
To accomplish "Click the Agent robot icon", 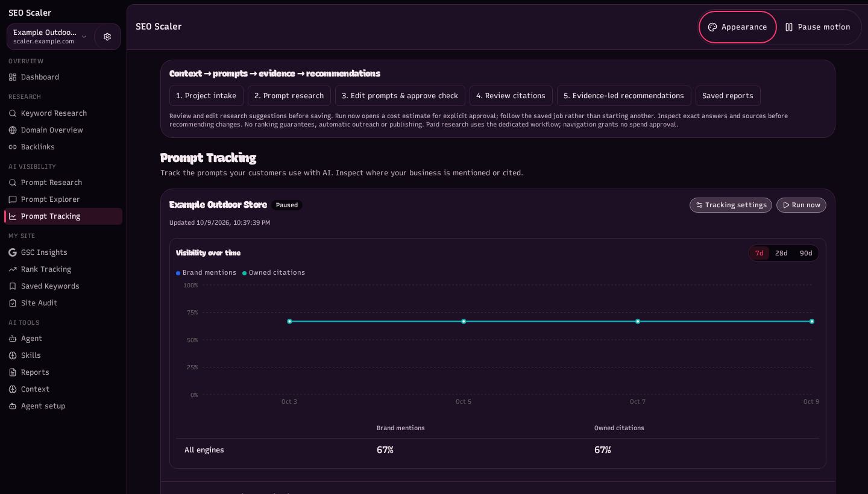I will pyautogui.click(x=13, y=339).
